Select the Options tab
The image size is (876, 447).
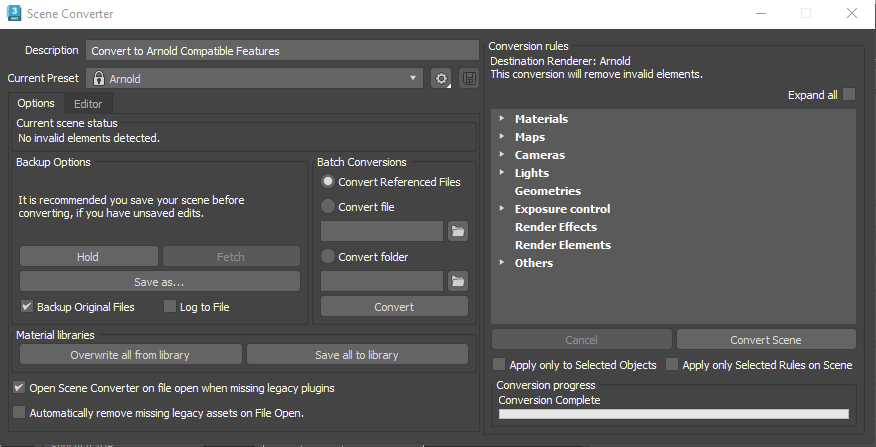click(x=36, y=103)
